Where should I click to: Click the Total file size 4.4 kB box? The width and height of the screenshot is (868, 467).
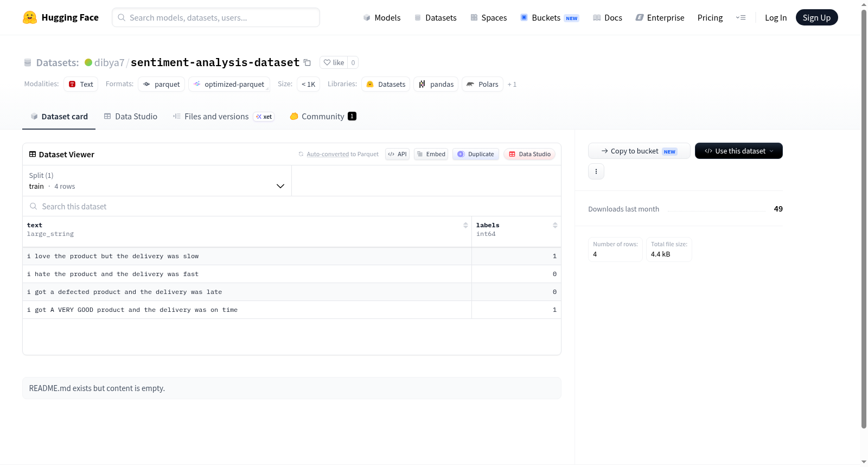669,250
